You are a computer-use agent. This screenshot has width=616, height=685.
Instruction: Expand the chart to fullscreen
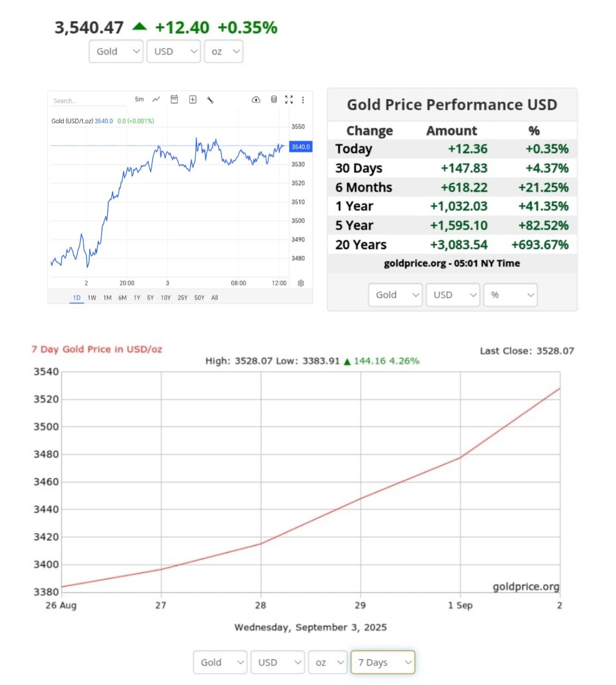[x=289, y=100]
